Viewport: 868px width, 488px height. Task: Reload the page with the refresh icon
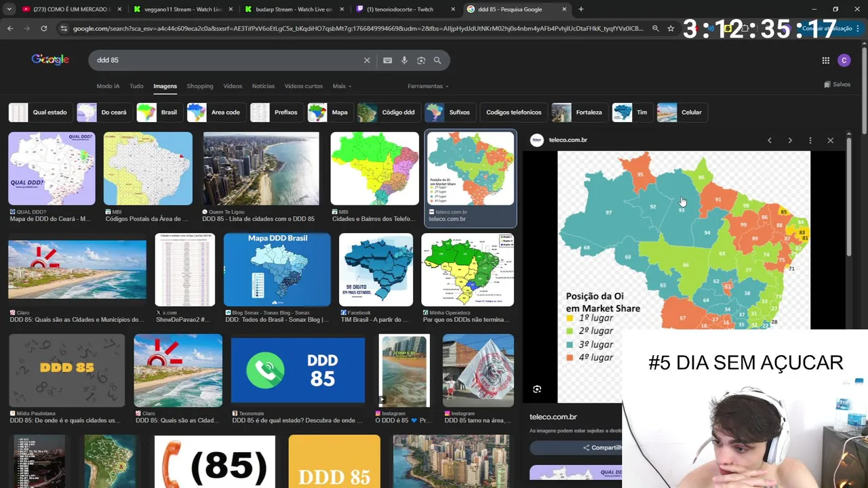click(43, 28)
